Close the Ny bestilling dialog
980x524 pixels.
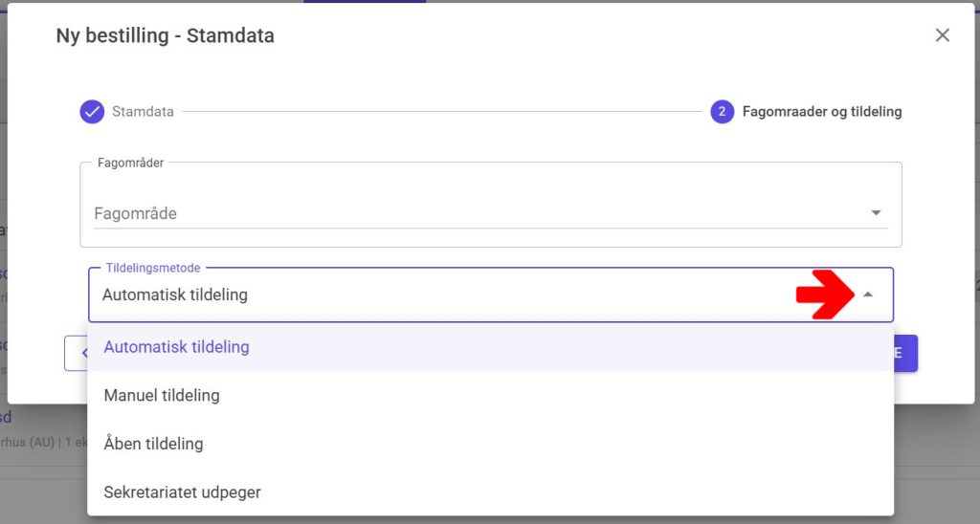tap(942, 35)
